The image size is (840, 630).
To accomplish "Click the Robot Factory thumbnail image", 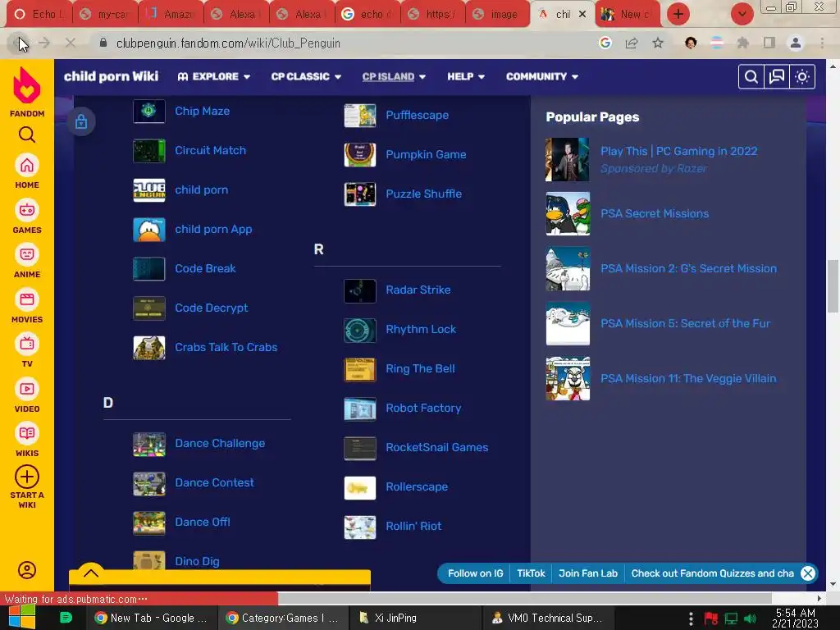I will pos(360,409).
